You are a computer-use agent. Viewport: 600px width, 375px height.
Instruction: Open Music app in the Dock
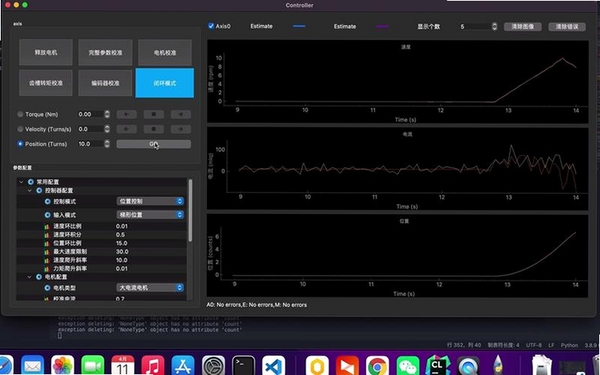(153, 366)
